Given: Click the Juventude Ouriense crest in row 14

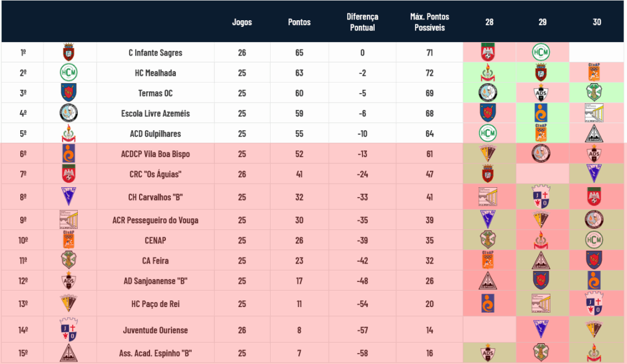Looking at the screenshot, I should coord(69,330).
